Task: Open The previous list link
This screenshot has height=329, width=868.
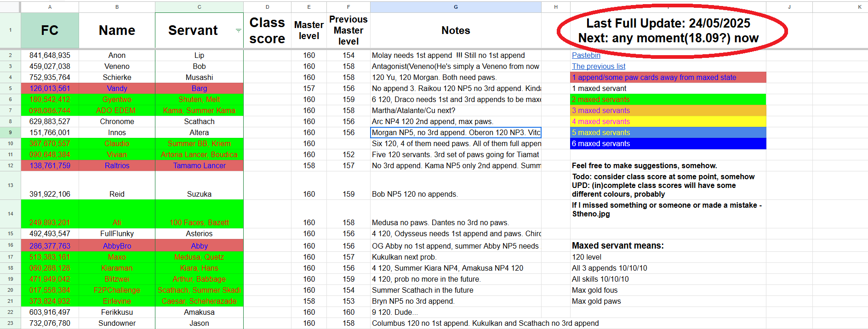Action: 598,66
